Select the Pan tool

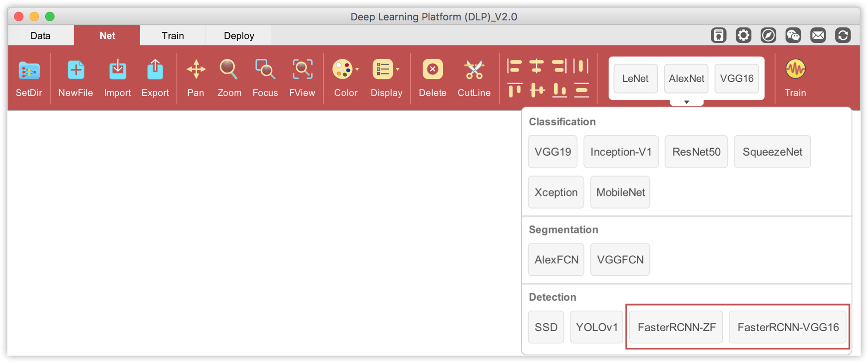coord(196,70)
